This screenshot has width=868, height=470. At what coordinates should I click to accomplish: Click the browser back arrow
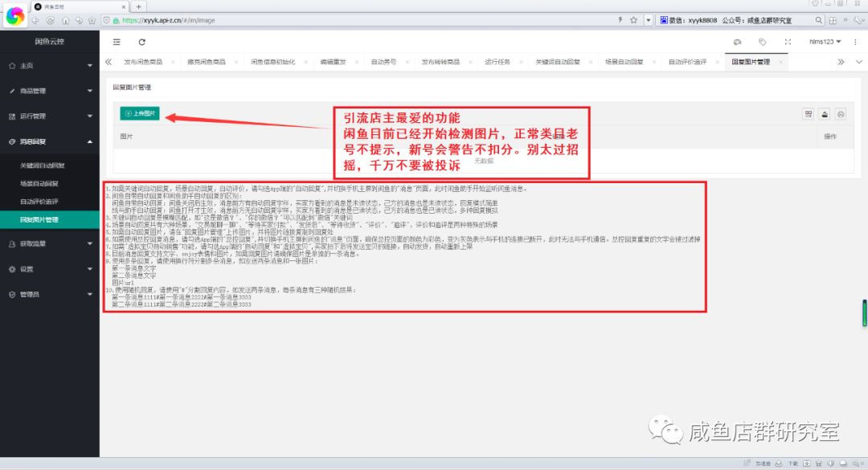tap(36, 20)
